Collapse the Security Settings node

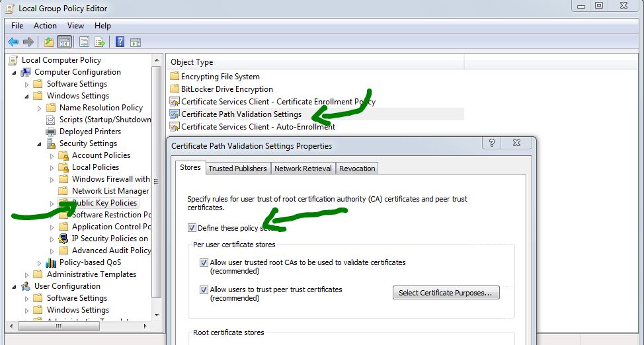(40, 144)
